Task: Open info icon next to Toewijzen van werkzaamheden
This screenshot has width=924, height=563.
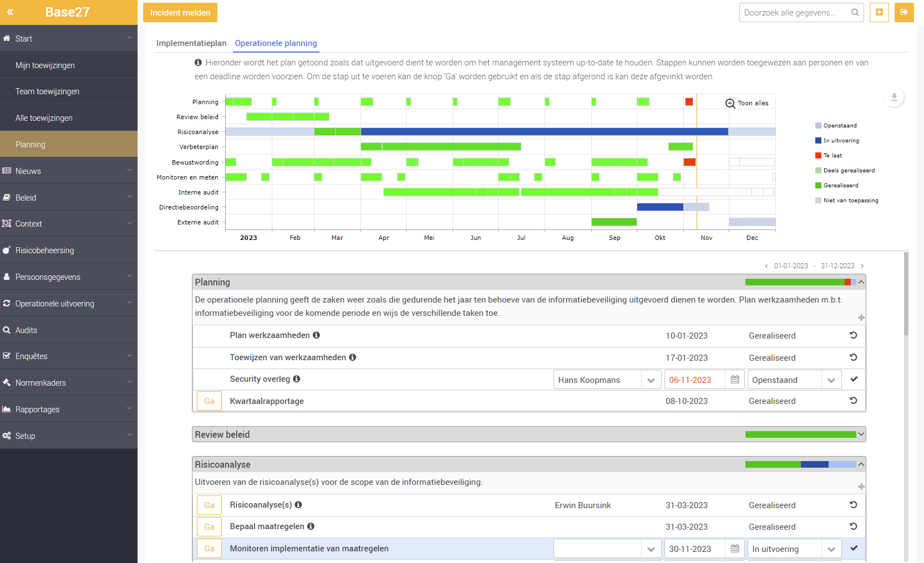Action: point(352,357)
